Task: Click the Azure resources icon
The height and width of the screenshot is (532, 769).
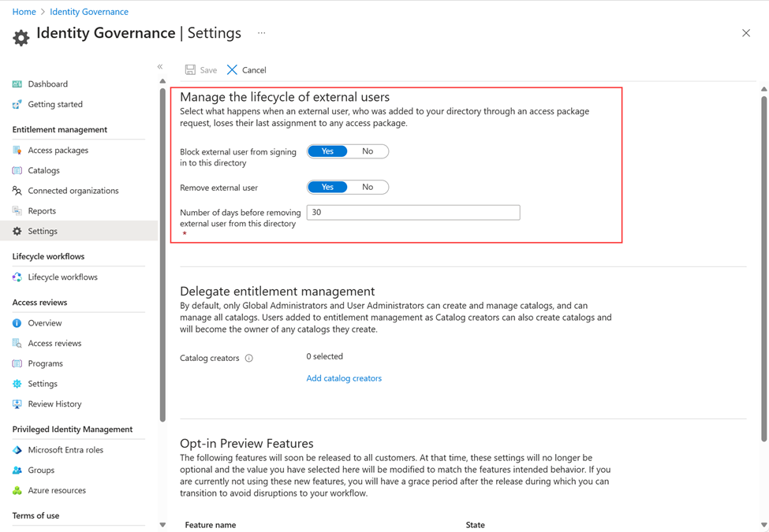Action: pos(17,491)
